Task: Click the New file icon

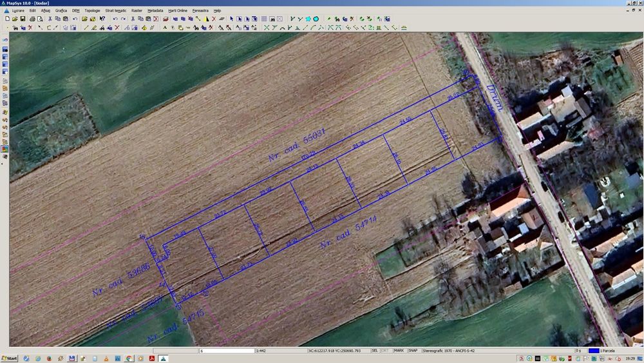Action: point(7,19)
